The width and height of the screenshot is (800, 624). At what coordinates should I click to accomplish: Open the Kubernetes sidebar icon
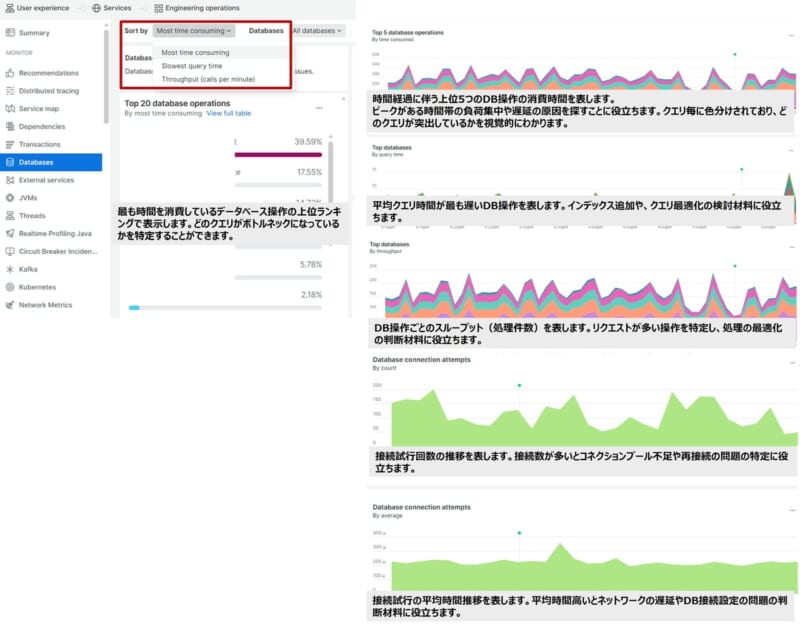(x=10, y=287)
